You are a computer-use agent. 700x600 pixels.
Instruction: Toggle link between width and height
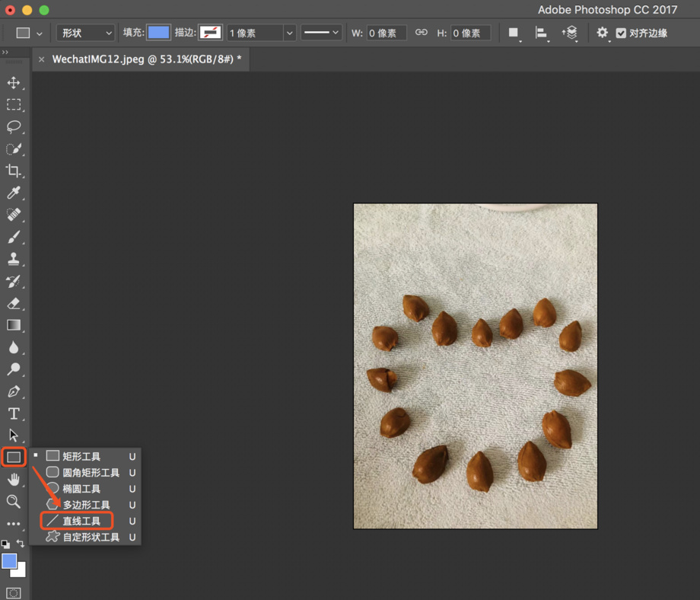tap(421, 33)
